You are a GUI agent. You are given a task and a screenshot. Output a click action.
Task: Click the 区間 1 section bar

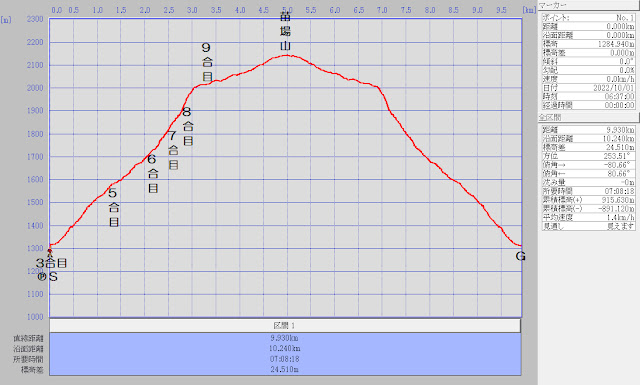[x=285, y=325]
